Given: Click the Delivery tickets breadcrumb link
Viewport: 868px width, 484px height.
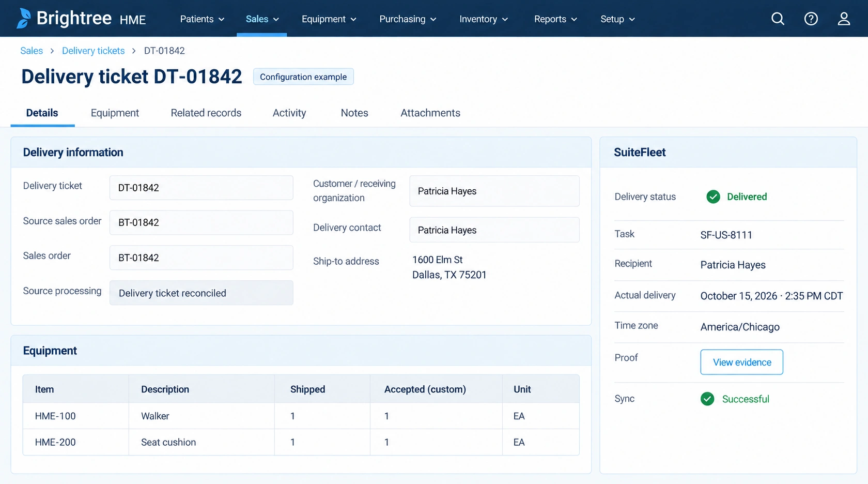Looking at the screenshot, I should (x=94, y=51).
